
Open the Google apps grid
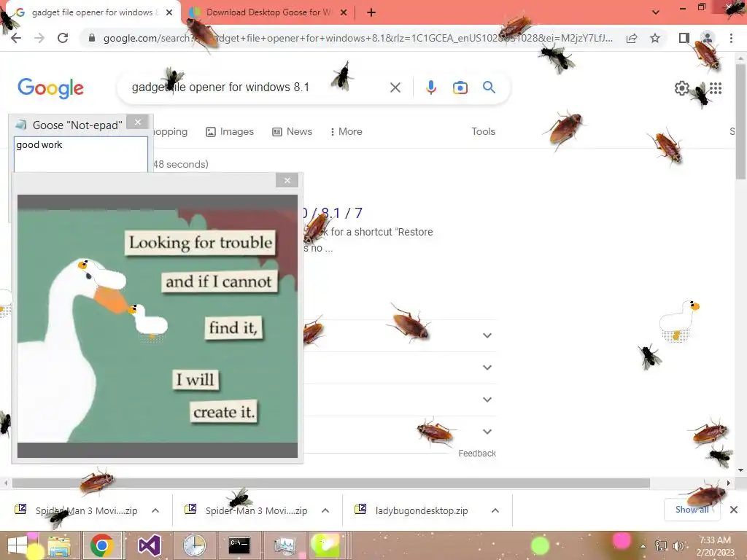(716, 88)
